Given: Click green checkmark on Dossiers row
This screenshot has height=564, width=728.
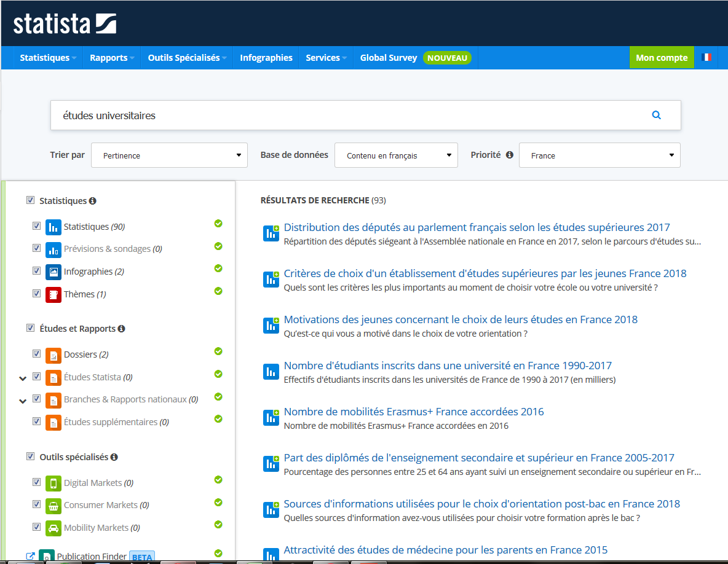Looking at the screenshot, I should [x=218, y=351].
